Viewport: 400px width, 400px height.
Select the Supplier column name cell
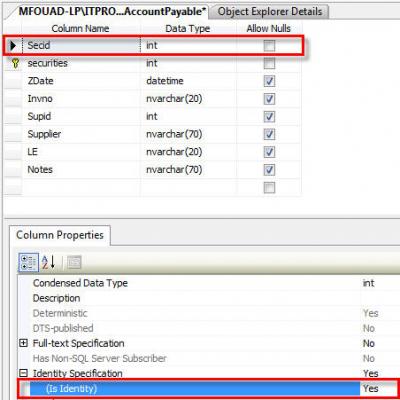click(82, 134)
